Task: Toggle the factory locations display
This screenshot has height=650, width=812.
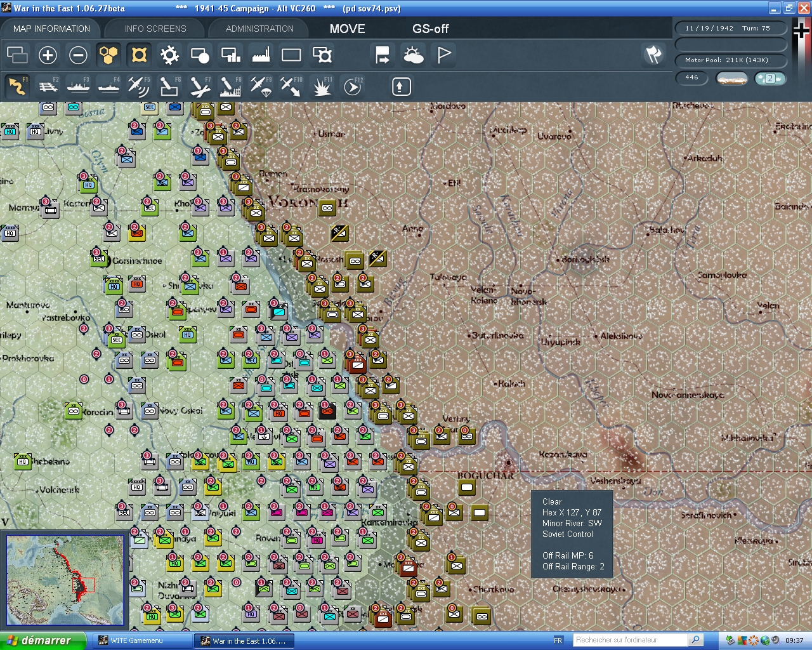Action: (260, 55)
